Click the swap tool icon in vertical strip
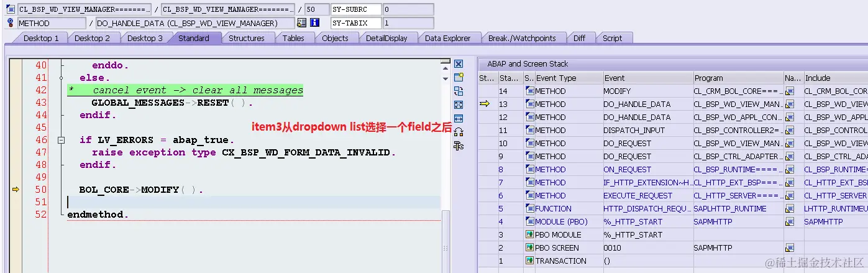 tap(459, 91)
